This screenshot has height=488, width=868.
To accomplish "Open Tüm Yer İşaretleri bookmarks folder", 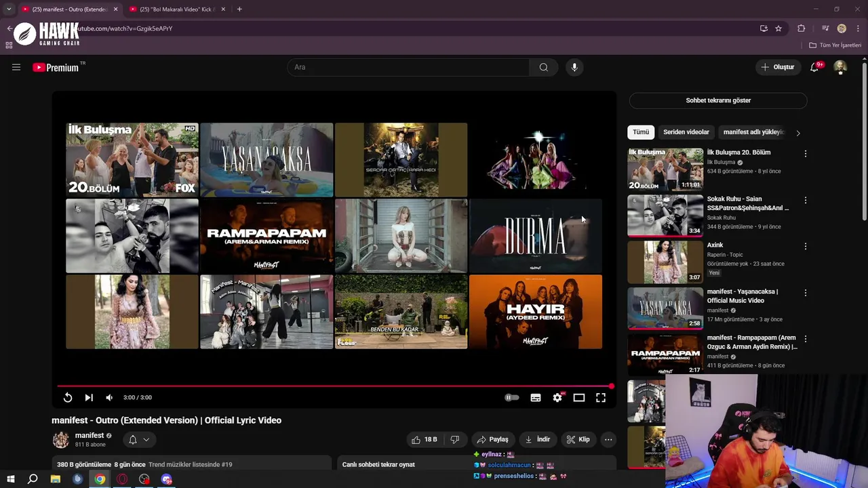I will click(835, 45).
